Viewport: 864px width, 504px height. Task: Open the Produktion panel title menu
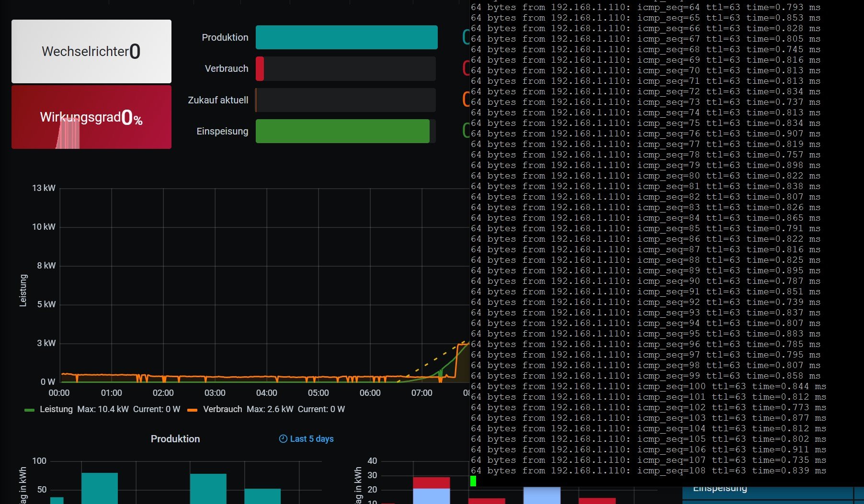(175, 439)
